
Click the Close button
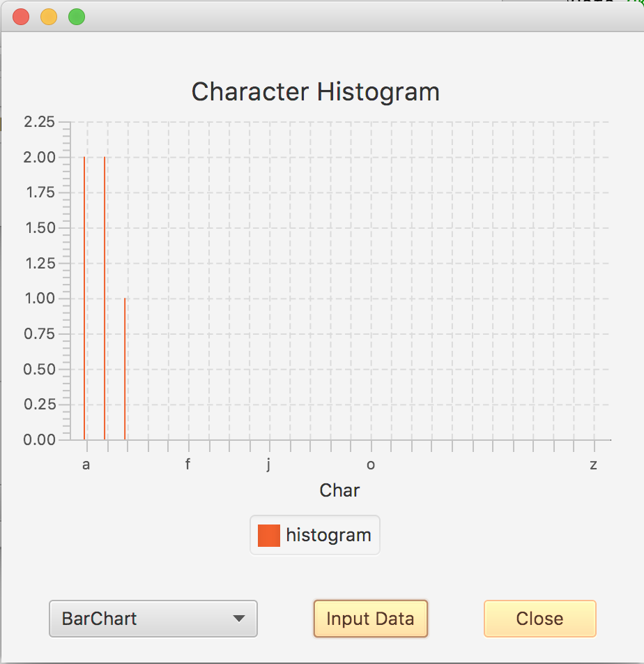539,619
